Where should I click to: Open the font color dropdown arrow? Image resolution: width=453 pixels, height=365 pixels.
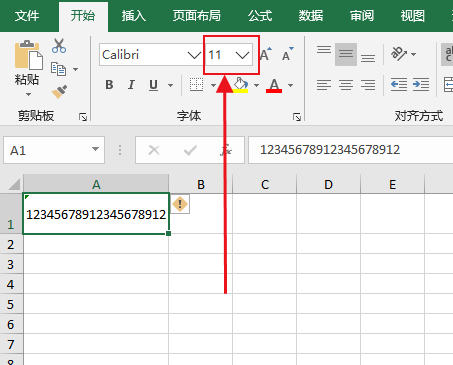[x=290, y=85]
